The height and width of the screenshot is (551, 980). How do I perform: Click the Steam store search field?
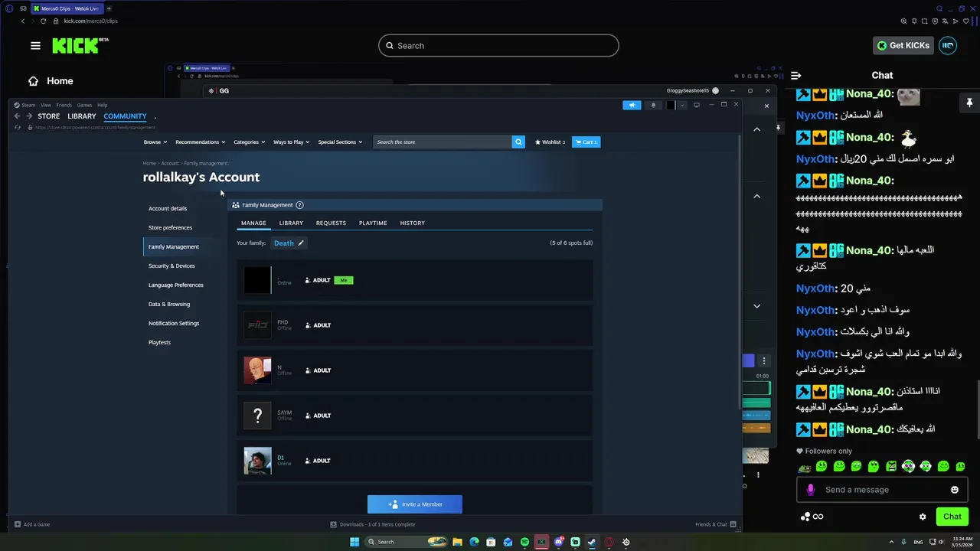tap(443, 142)
